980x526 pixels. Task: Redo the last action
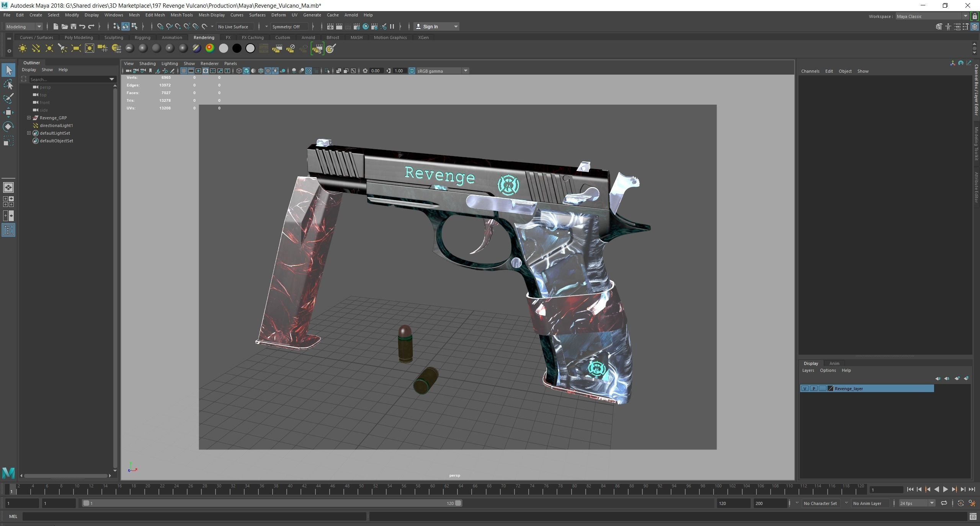pos(91,26)
